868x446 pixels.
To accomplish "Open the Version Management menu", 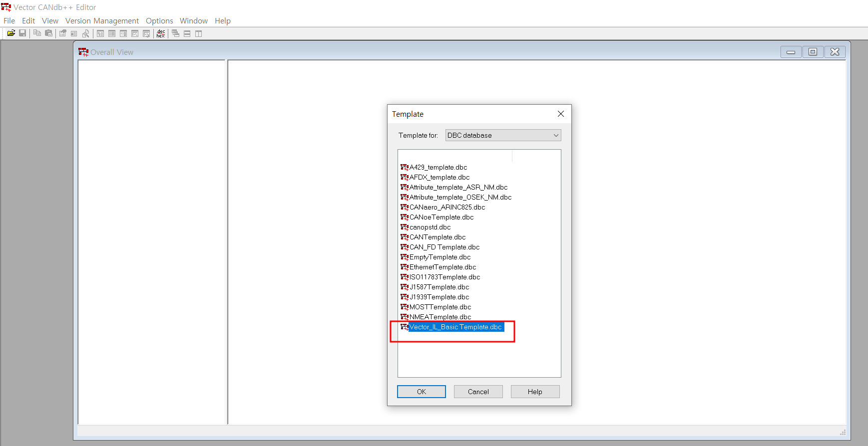I will click(x=102, y=20).
